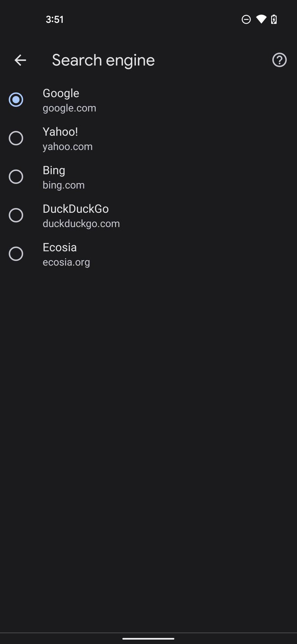297x644 pixels.
Task: Tap the Yahoo! search engine label
Action: point(60,132)
